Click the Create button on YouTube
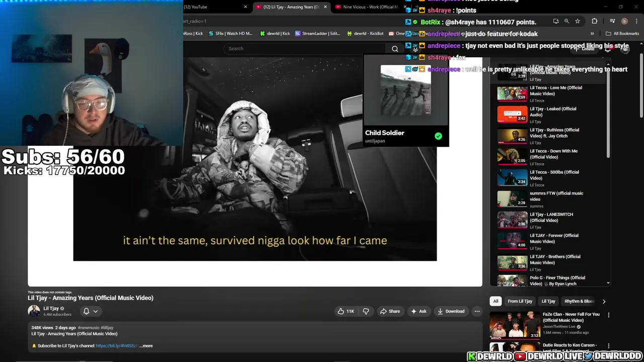 coord(585,49)
